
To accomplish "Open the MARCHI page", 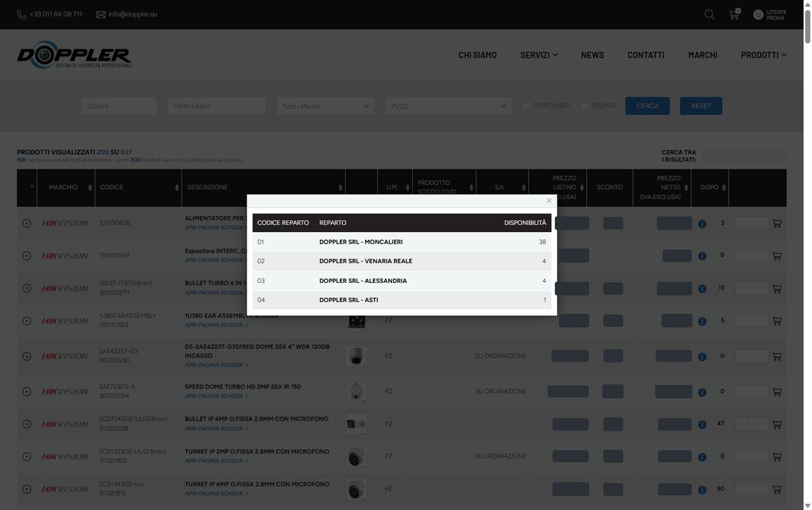I will click(x=703, y=55).
